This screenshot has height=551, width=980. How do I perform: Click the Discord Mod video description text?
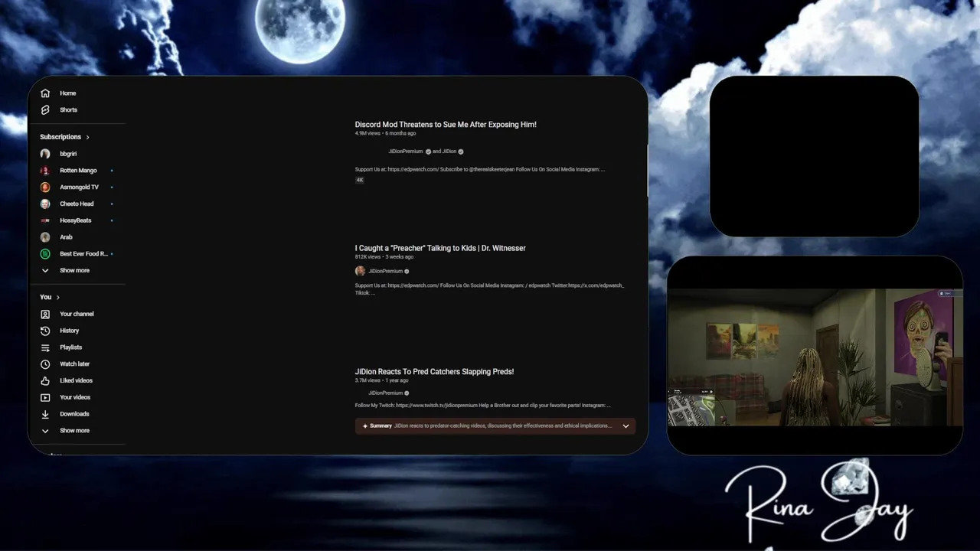coord(480,169)
